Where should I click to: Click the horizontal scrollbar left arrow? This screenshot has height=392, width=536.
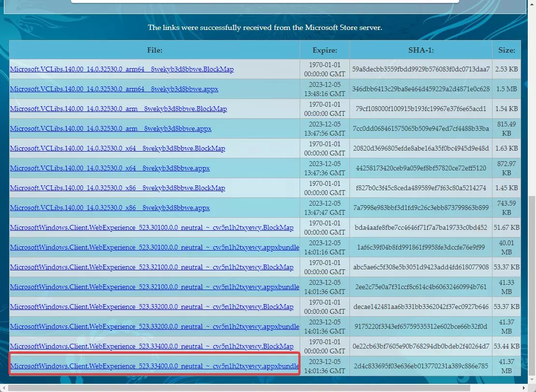coord(3,388)
